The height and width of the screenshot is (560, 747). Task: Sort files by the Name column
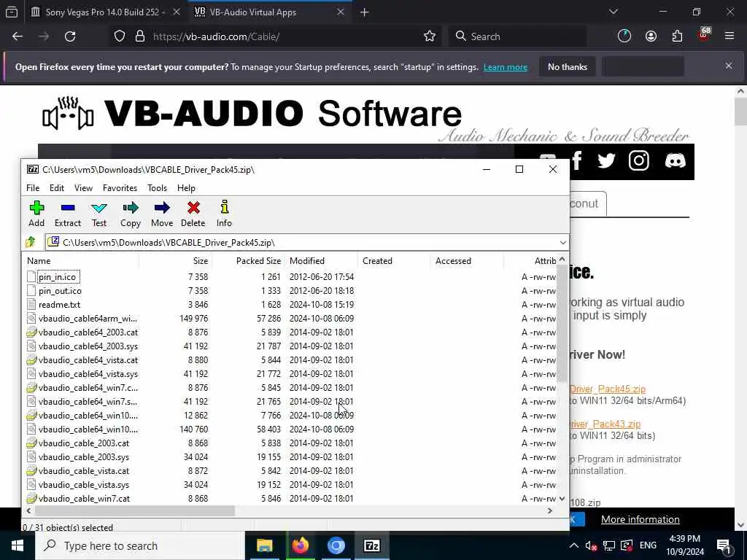point(81,261)
